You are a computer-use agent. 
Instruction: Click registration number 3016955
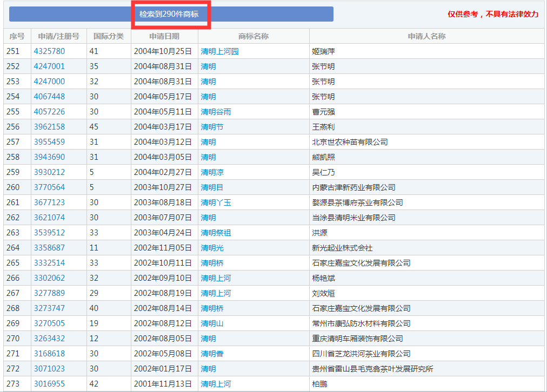point(49,384)
